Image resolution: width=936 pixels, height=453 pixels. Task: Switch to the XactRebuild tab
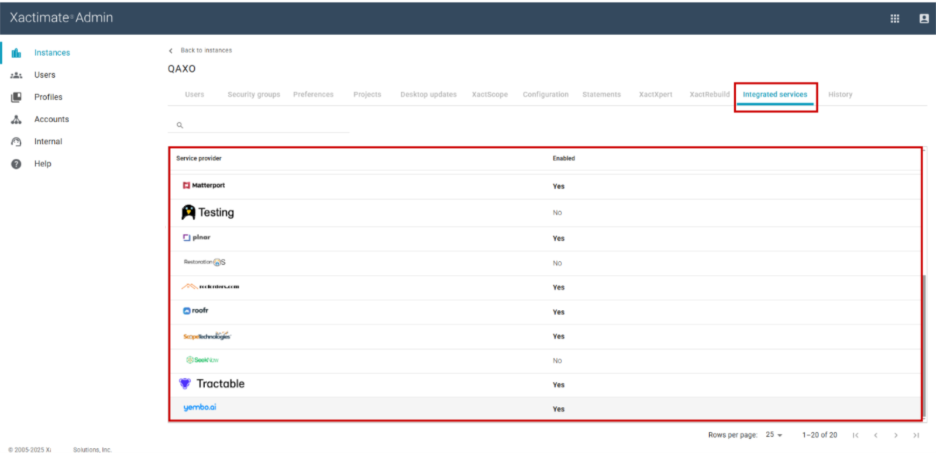tap(710, 94)
